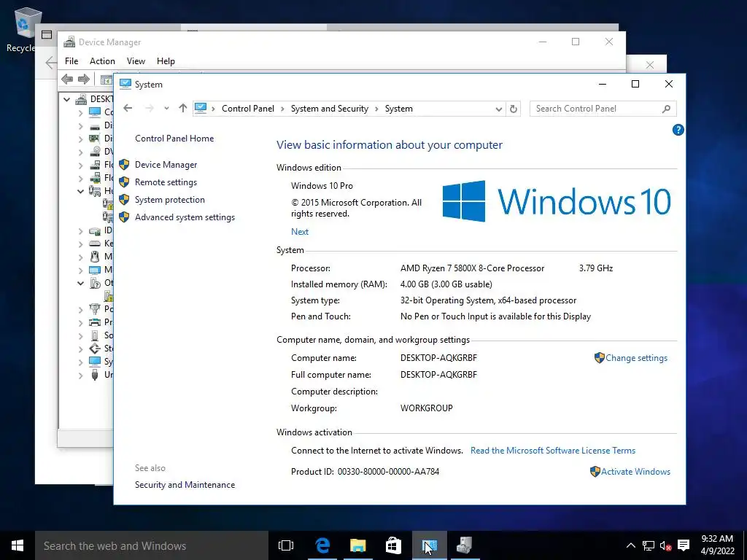Open File Explorer from the taskbar
The image size is (747, 560).
click(x=357, y=545)
